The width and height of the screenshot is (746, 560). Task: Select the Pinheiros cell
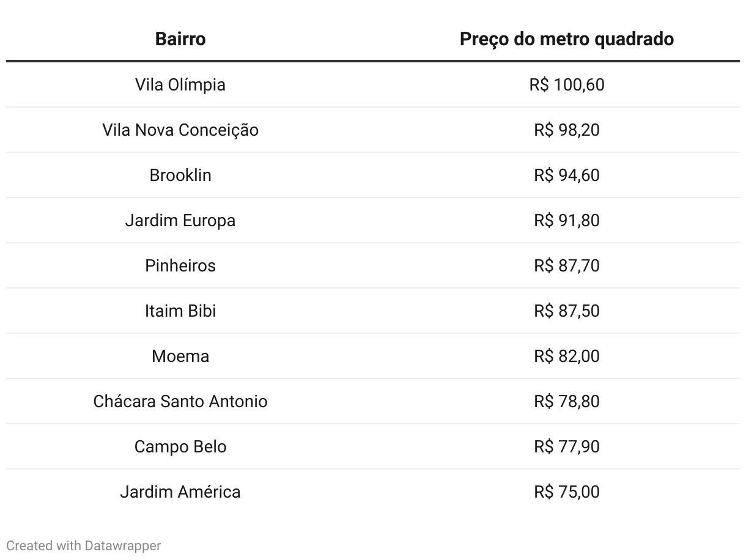point(180,265)
